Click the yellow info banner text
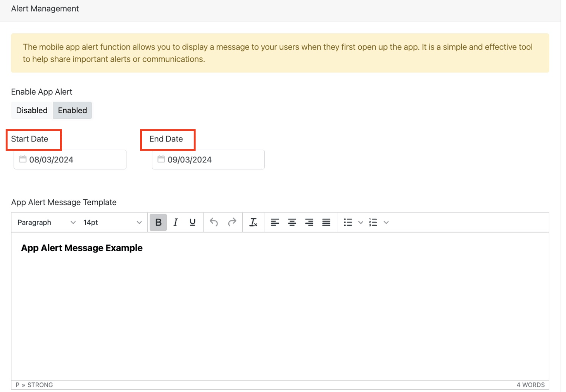 tap(278, 53)
